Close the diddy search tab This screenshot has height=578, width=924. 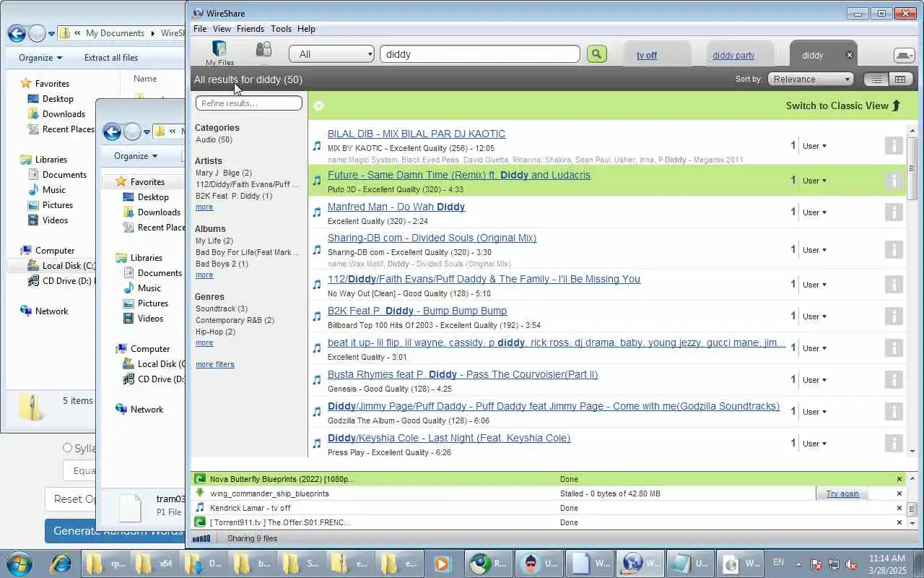850,55
